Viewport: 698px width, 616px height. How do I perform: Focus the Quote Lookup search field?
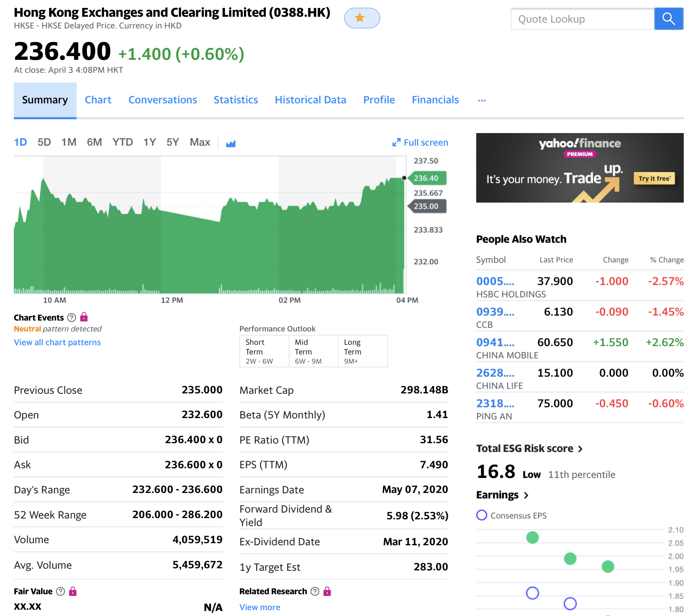pos(583,19)
